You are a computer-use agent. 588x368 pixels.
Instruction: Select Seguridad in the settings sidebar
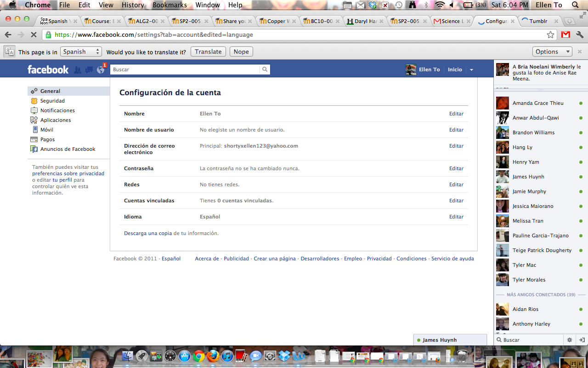click(52, 101)
